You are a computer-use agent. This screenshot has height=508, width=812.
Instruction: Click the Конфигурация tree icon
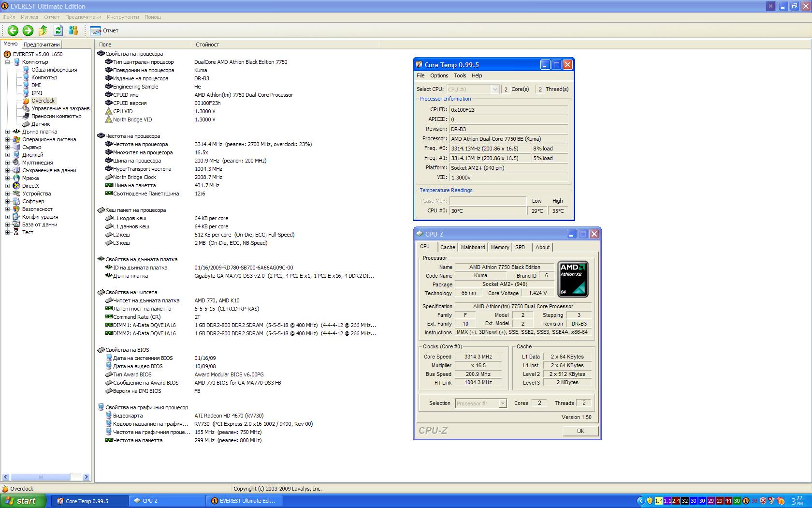pos(16,217)
